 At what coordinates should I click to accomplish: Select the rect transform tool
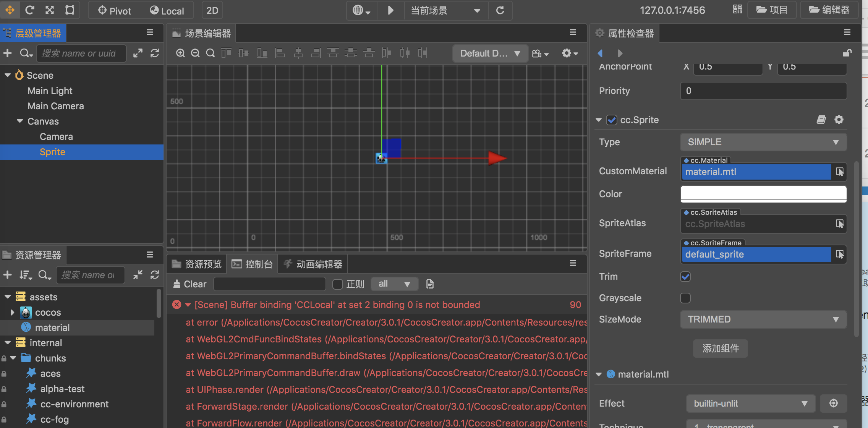pos(70,10)
